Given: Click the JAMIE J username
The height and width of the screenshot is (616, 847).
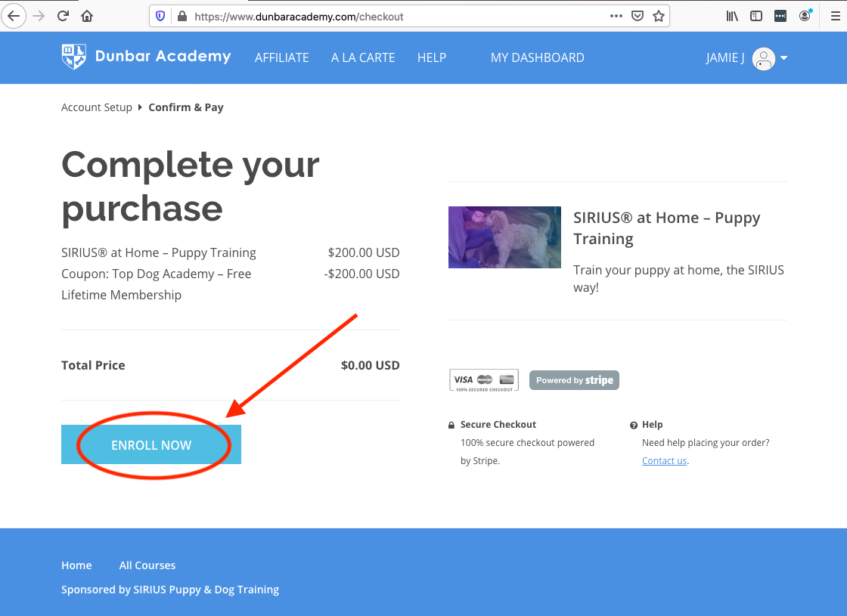Looking at the screenshot, I should (725, 57).
